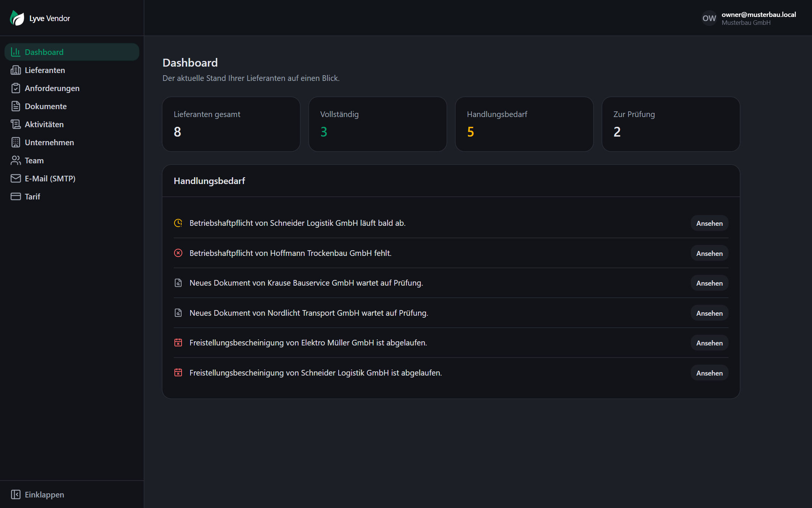812x508 pixels.
Task: Click Ansehen for Hoffmann Trockenbau
Action: point(709,253)
